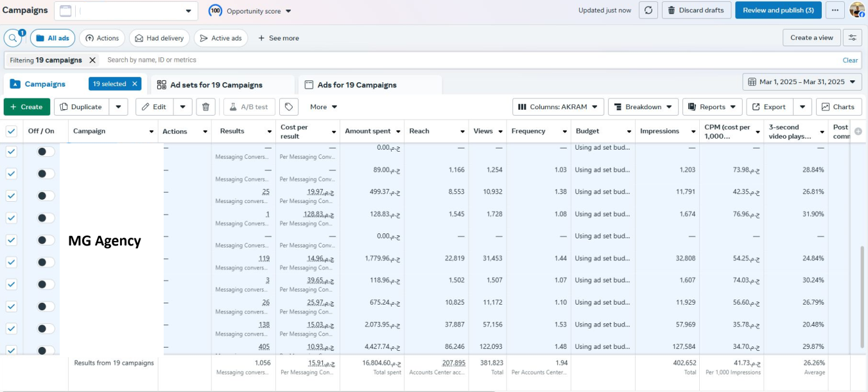This screenshot has height=392, width=868.
Task: Switch to Ads for 19 Campaigns tab
Action: (x=357, y=85)
